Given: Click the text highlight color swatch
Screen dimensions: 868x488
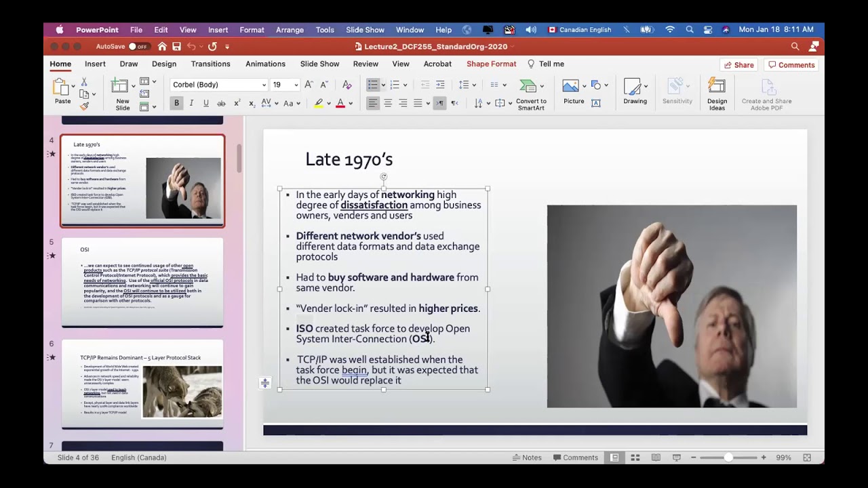Looking at the screenshot, I should pos(319,103).
